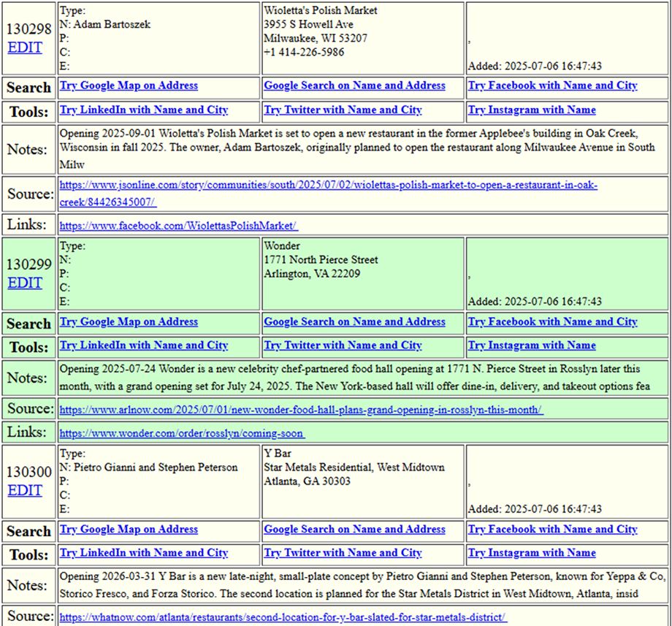The width and height of the screenshot is (672, 626).
Task: Open the WiolettasPolishMarket Facebook page link
Action: pos(178,226)
